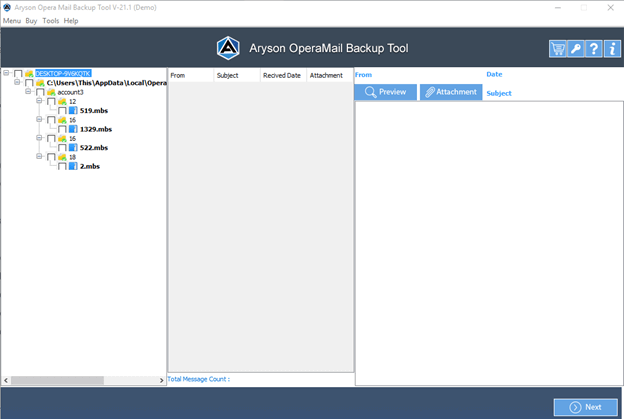624x419 pixels.
Task: Select the 522.mbs file name
Action: (x=94, y=148)
